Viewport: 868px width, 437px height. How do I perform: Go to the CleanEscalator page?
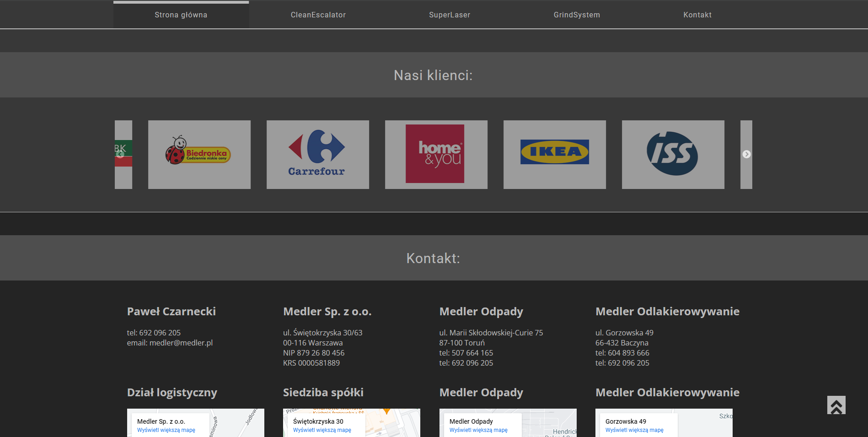click(x=318, y=15)
